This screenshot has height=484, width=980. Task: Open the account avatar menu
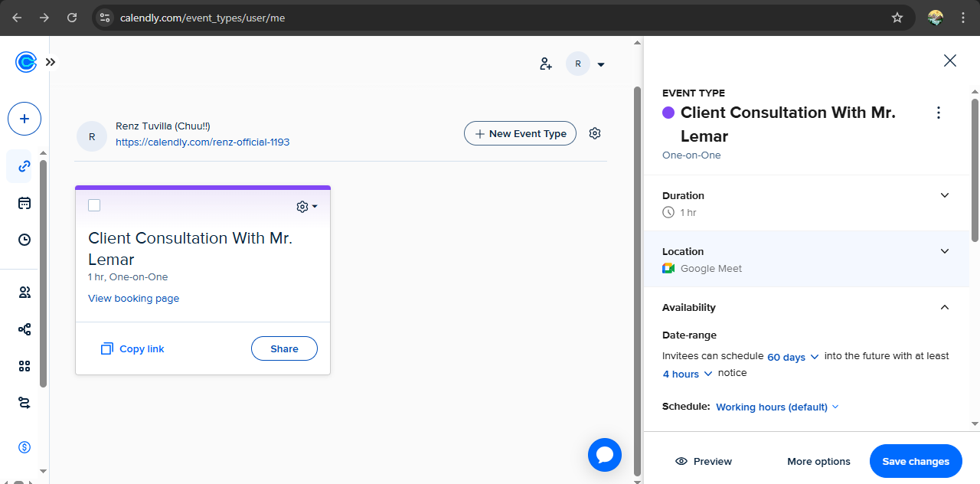[x=586, y=64]
